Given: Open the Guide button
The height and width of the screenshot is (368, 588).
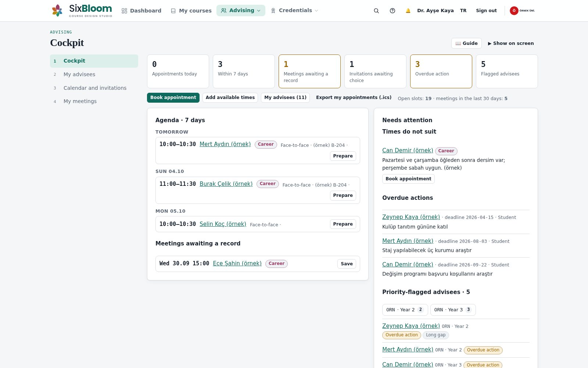Looking at the screenshot, I should tap(466, 43).
